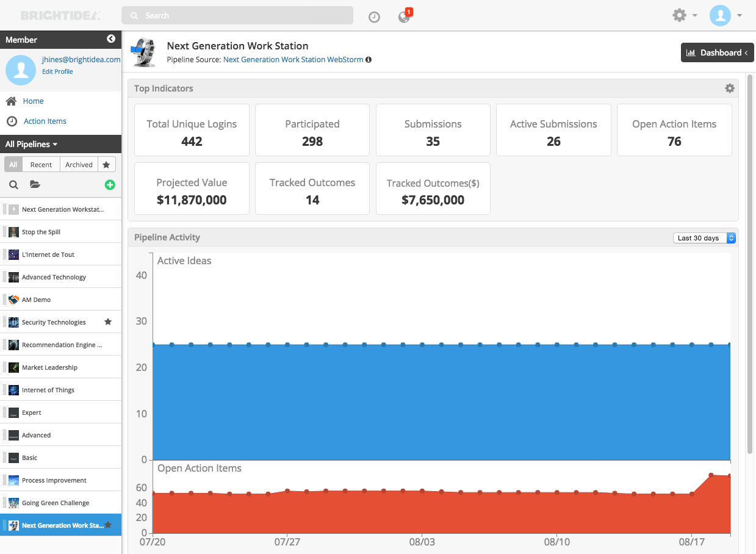The image size is (756, 554).
Task: Open Top Indicators settings gear
Action: [730, 88]
